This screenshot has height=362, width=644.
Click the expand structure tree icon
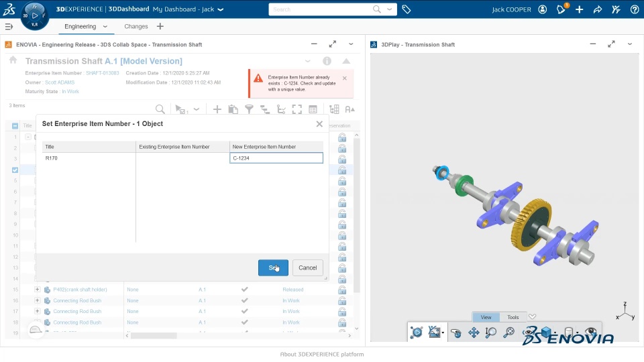(x=265, y=109)
